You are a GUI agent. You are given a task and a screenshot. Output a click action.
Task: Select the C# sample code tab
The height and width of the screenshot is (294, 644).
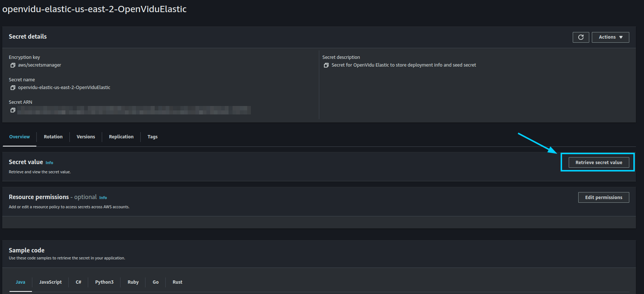coord(79,282)
